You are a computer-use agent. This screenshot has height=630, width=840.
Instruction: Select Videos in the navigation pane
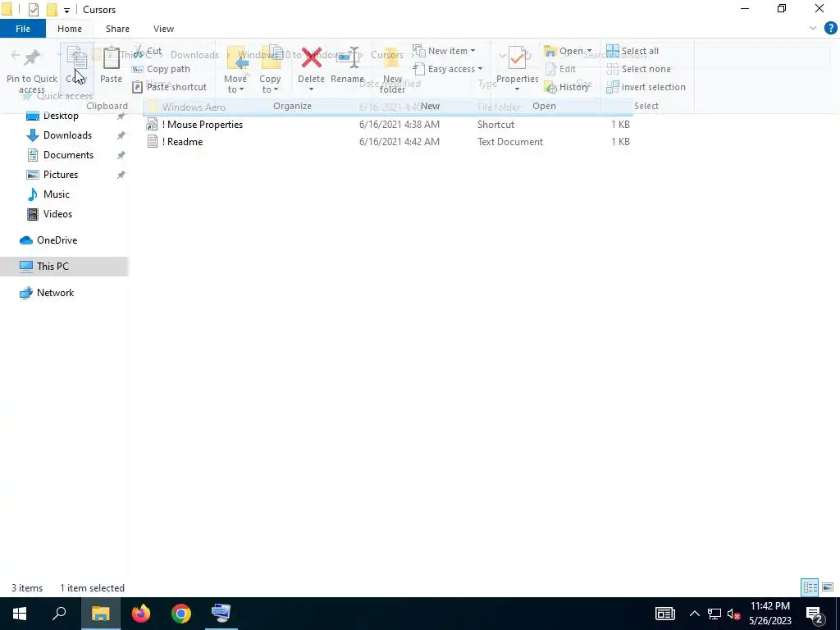click(57, 214)
